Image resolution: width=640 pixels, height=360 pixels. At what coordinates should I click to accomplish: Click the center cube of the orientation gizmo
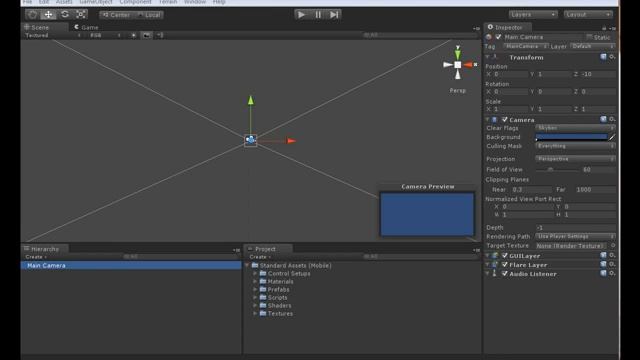coord(458,64)
